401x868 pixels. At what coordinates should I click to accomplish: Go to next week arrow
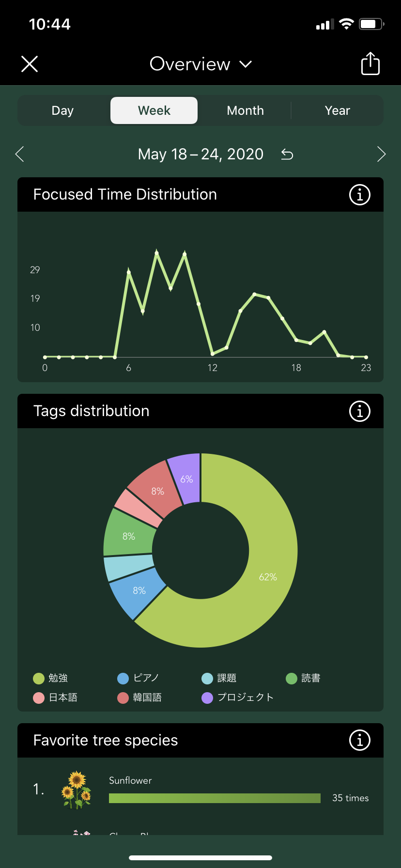(381, 154)
